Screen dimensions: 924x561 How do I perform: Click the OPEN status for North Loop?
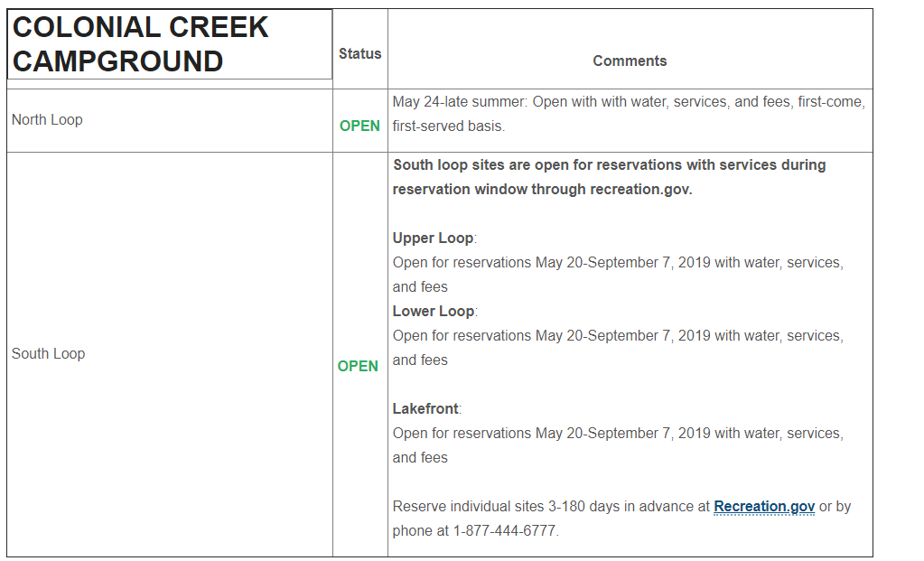[x=359, y=126]
